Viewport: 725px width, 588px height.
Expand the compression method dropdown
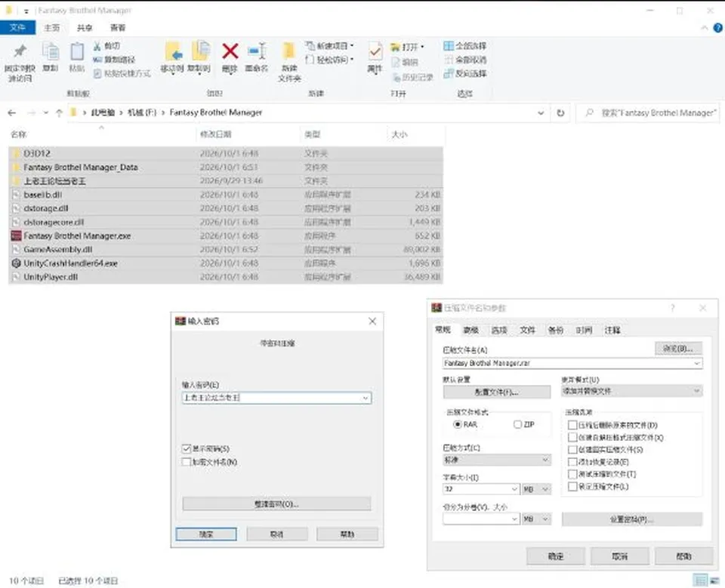pyautogui.click(x=497, y=460)
